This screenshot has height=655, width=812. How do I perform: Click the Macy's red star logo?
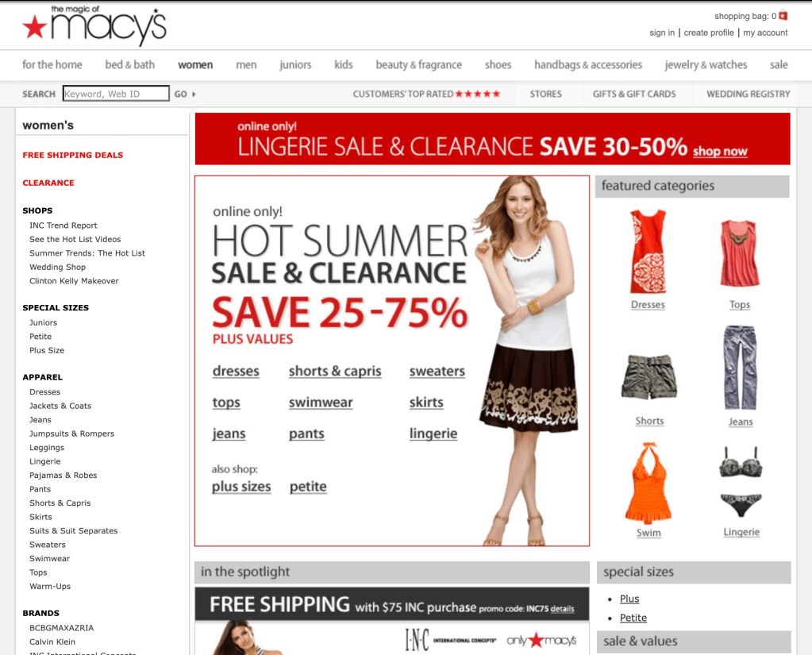click(x=35, y=27)
